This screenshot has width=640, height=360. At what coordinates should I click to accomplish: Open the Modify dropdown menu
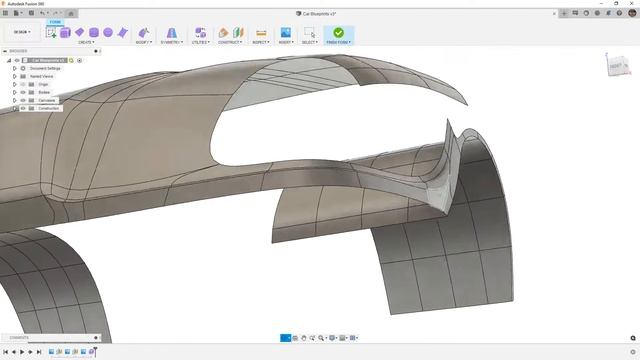pyautogui.click(x=144, y=42)
